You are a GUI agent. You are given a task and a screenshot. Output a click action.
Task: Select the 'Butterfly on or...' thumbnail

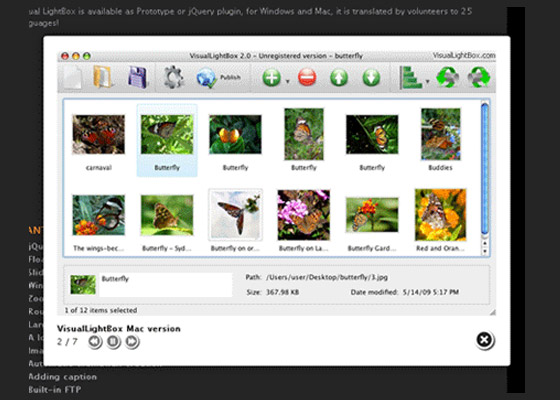[235, 214]
